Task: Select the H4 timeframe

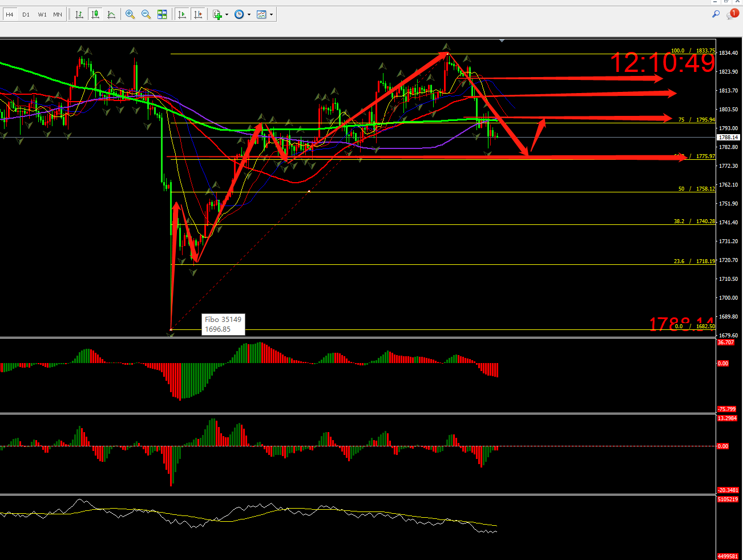Action: click(x=9, y=14)
